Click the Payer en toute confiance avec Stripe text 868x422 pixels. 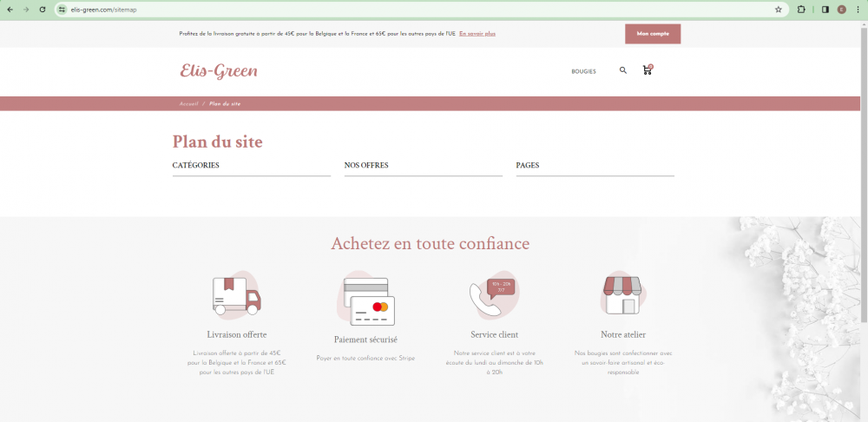point(366,359)
